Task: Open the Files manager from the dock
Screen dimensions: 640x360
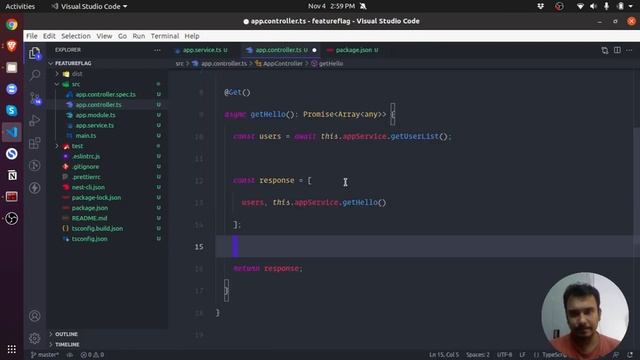Action: click(11, 67)
